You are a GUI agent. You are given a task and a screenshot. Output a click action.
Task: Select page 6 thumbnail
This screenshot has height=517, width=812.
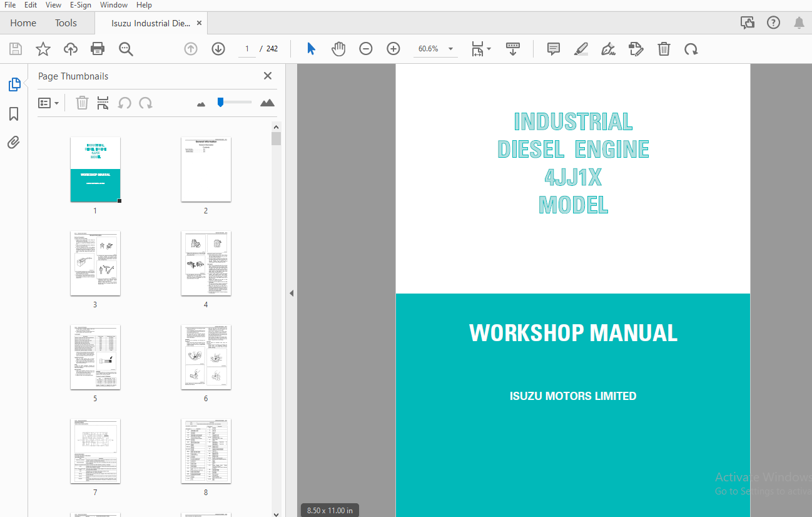pyautogui.click(x=206, y=357)
